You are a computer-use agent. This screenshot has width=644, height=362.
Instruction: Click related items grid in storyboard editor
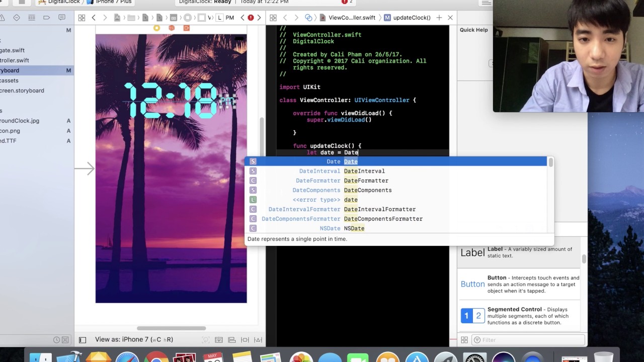click(x=82, y=18)
